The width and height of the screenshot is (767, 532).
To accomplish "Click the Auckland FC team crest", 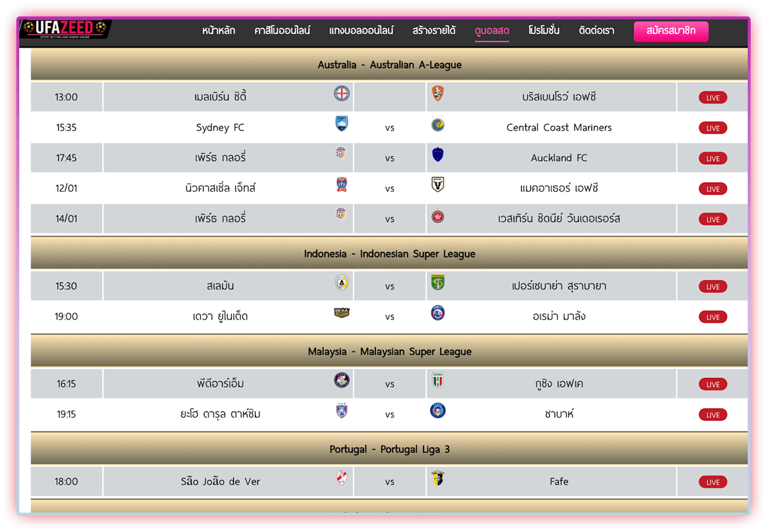I will (x=437, y=154).
